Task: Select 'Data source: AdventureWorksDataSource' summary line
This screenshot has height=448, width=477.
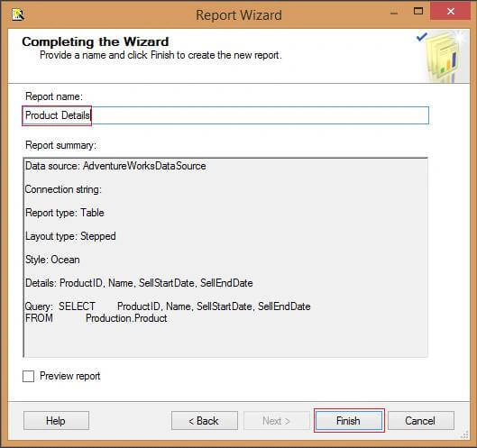Action: click(115, 166)
